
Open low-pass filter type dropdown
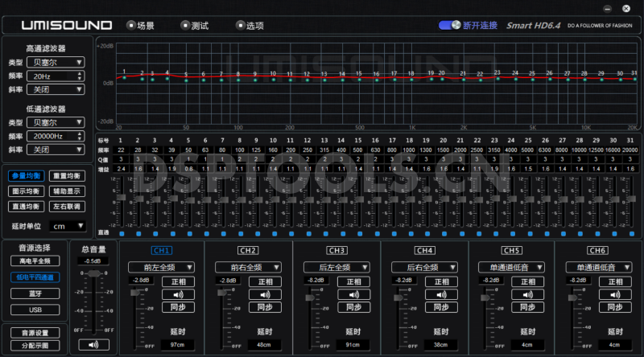[x=56, y=122]
